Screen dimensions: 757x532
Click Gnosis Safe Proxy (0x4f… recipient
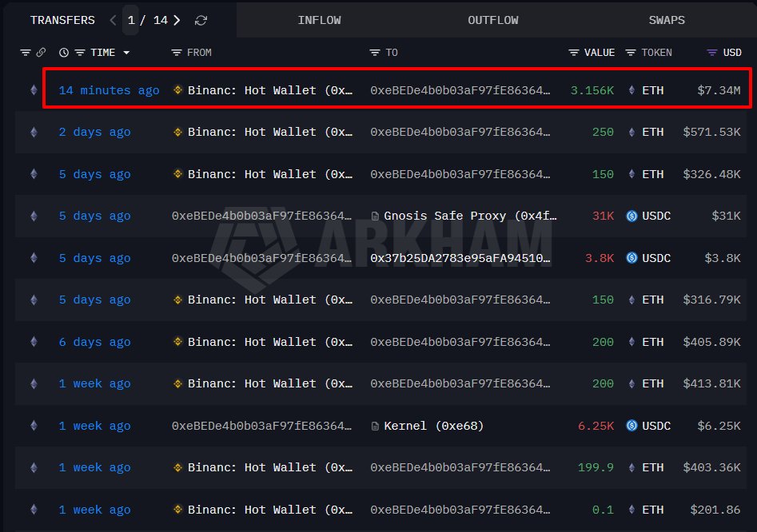tap(470, 216)
